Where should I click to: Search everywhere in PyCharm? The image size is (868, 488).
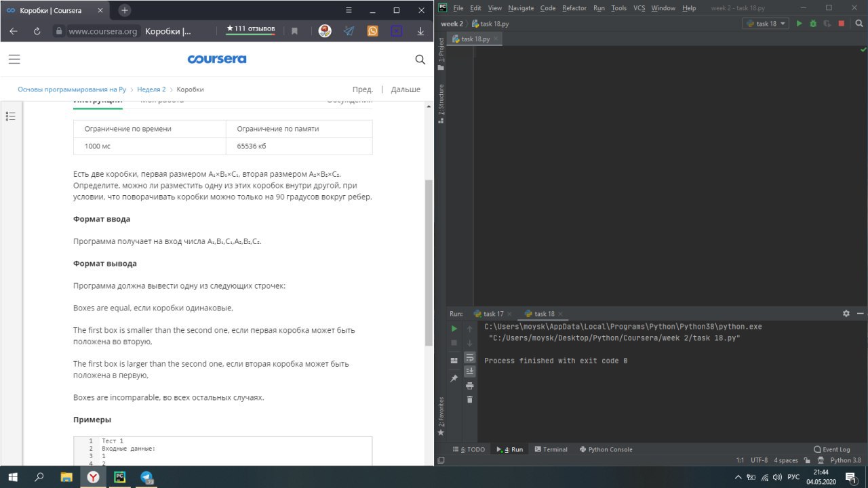point(858,24)
